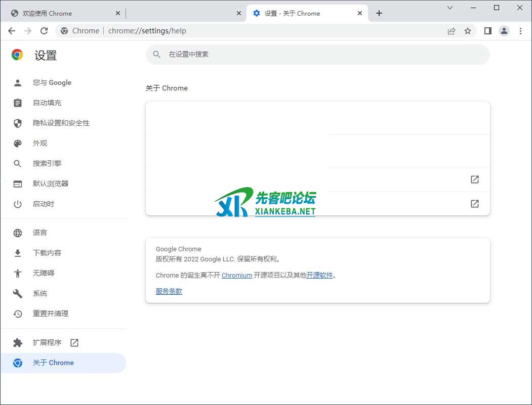Open the Chrome three-dot menu
532x405 pixels.
520,31
